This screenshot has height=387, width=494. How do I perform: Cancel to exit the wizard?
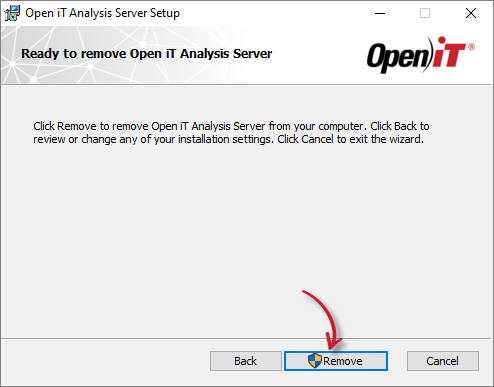(x=443, y=361)
